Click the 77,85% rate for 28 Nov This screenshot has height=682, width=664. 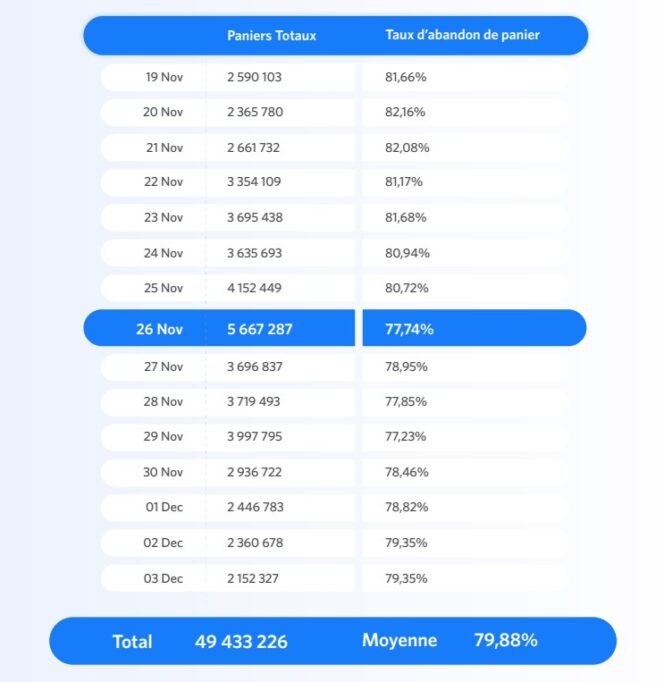pyautogui.click(x=406, y=401)
